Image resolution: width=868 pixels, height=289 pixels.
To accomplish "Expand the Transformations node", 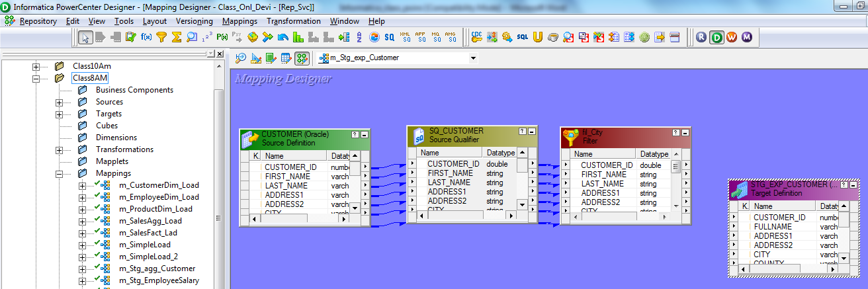I will coord(59,150).
